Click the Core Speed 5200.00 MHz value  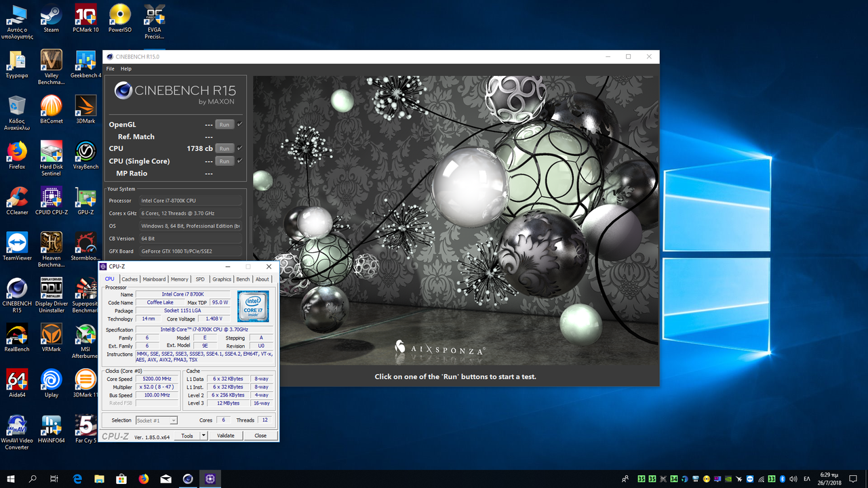click(157, 379)
